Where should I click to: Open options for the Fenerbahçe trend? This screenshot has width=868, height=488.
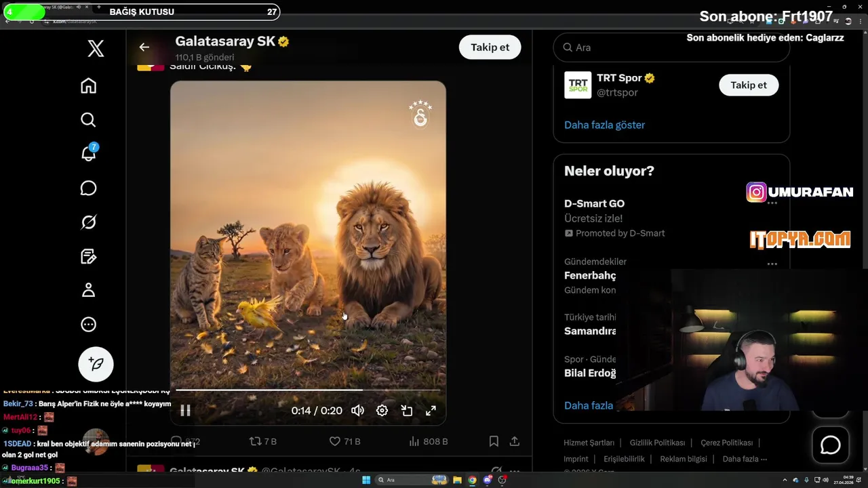pyautogui.click(x=772, y=264)
